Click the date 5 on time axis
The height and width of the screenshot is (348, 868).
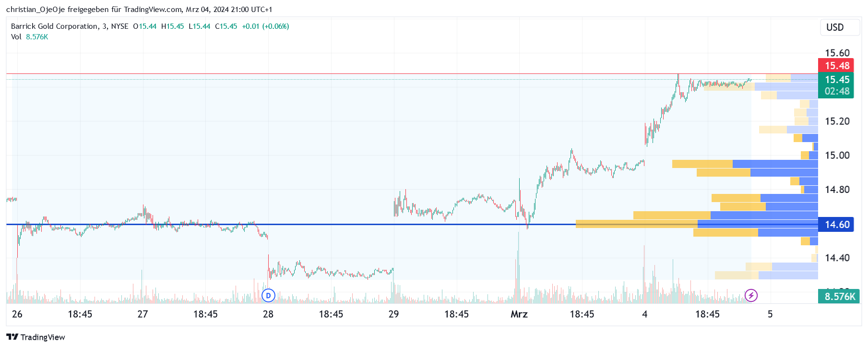(x=770, y=314)
